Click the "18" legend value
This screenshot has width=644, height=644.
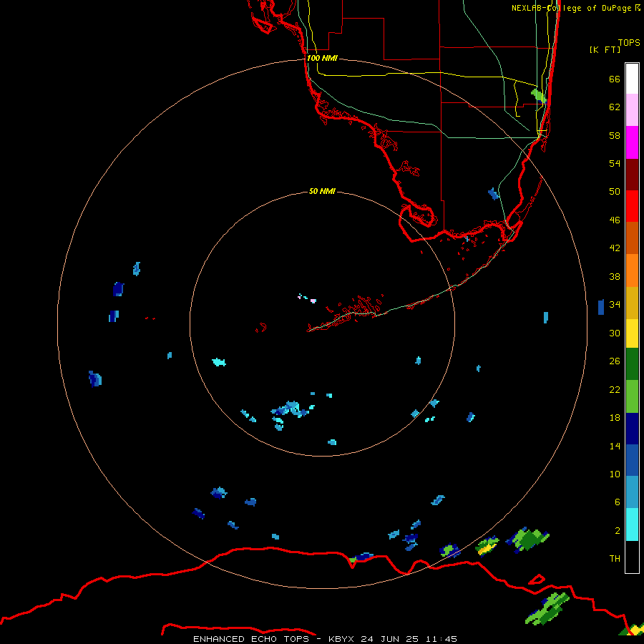pos(615,418)
